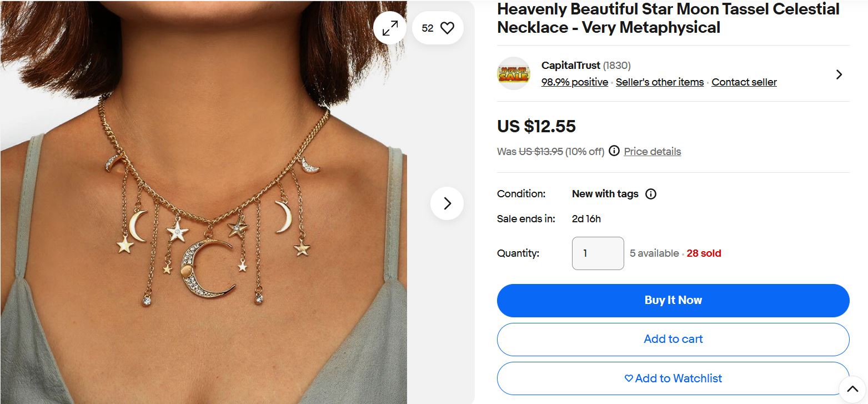Open condition info icon
The image size is (868, 404).
(x=651, y=194)
